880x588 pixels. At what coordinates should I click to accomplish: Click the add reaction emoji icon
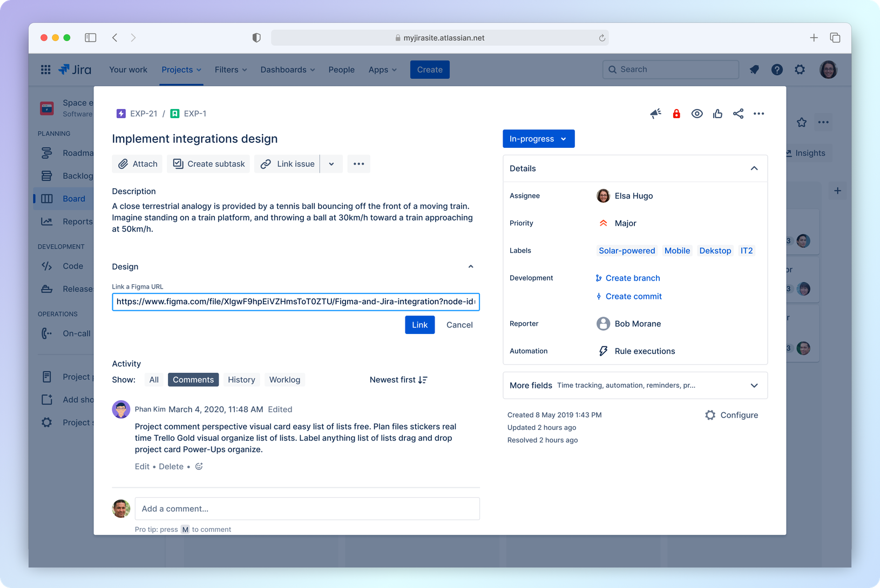(199, 467)
